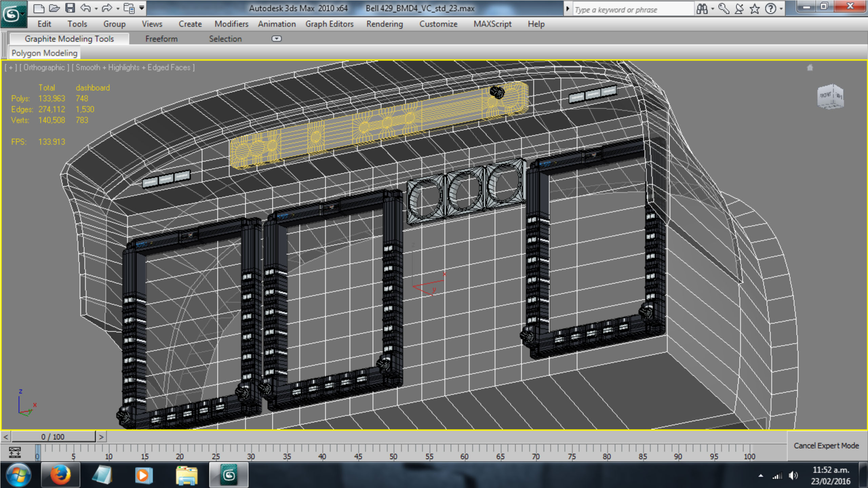
Task: Save the scene with the floppy disk icon
Action: coord(70,8)
